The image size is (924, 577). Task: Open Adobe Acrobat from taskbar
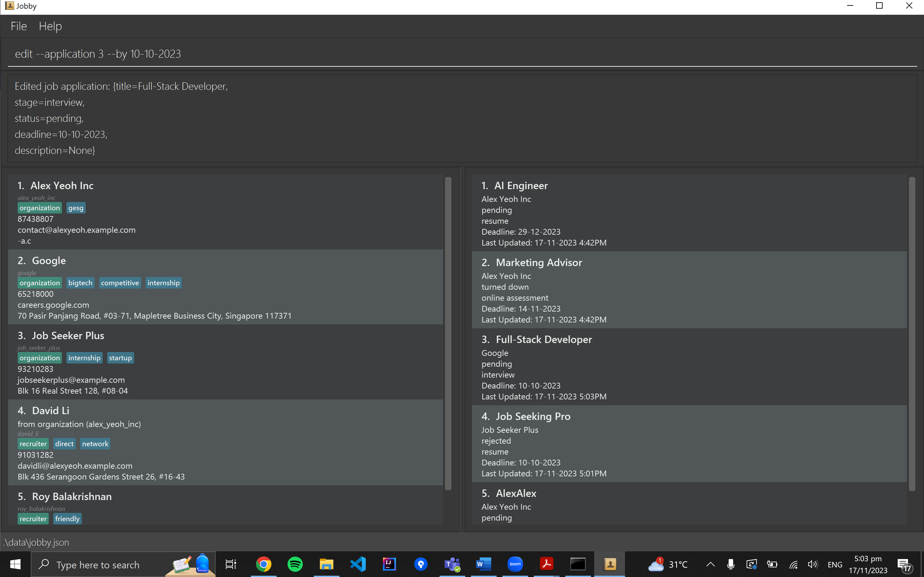[546, 564]
